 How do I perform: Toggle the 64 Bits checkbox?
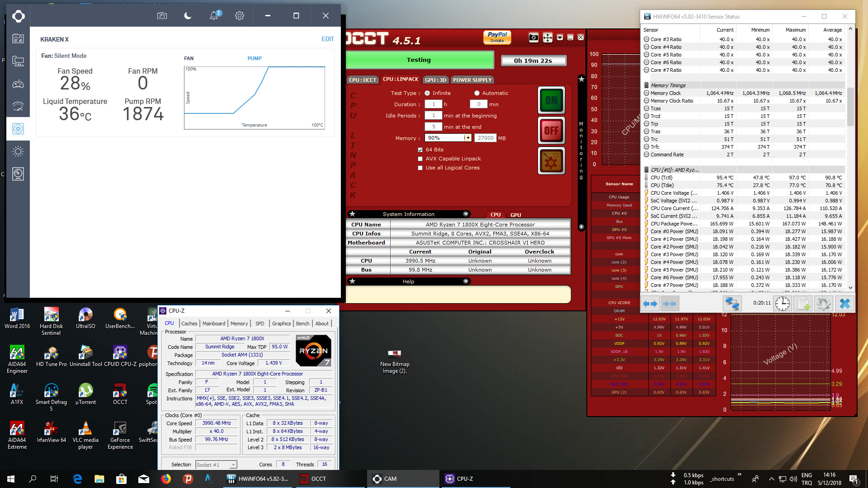[x=420, y=150]
